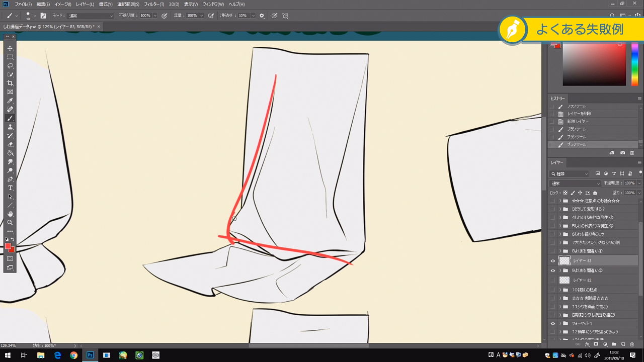Select the Pen tool
Screen dimensions: 644x362
[x=10, y=179]
